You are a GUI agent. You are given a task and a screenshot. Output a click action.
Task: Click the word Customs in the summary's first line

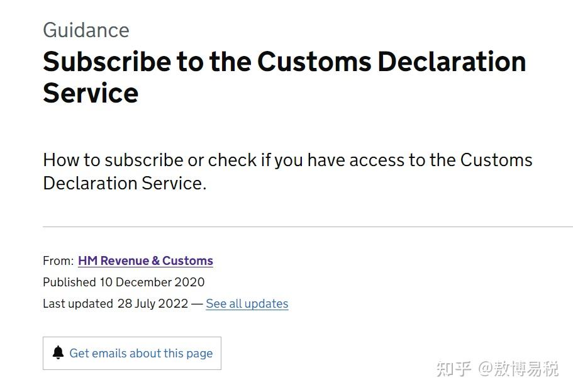[496, 160]
